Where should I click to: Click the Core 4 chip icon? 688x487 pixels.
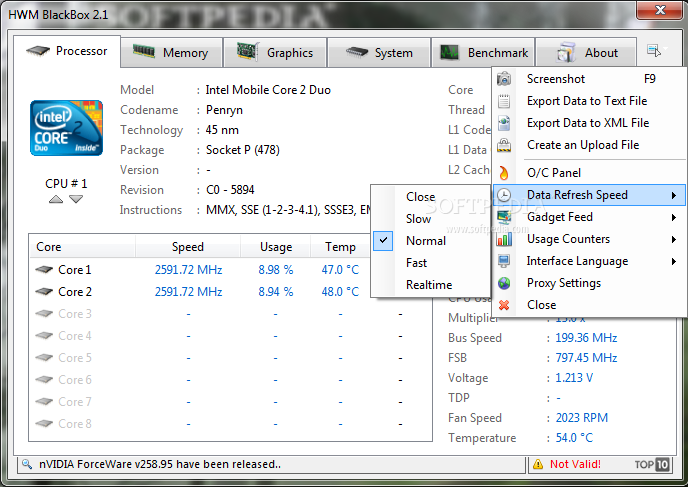(44, 336)
